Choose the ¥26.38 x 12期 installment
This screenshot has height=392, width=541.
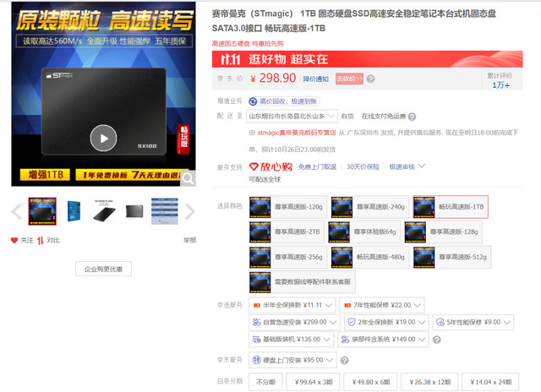pos(429,382)
